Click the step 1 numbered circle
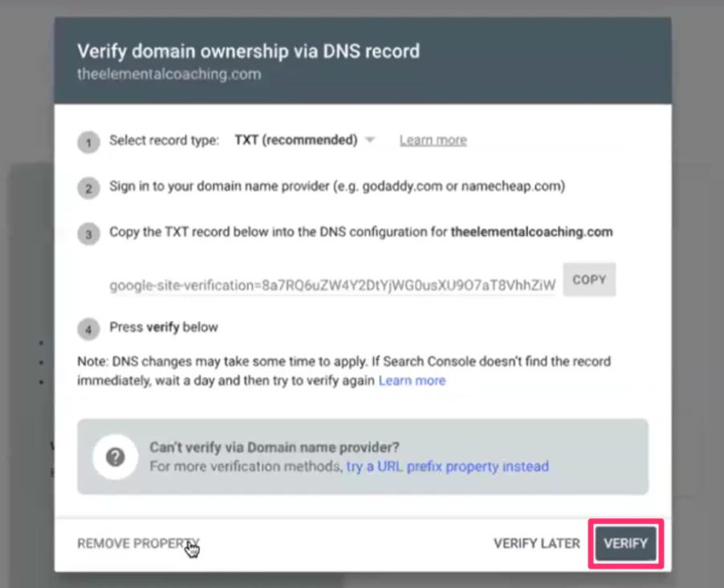 tap(88, 142)
